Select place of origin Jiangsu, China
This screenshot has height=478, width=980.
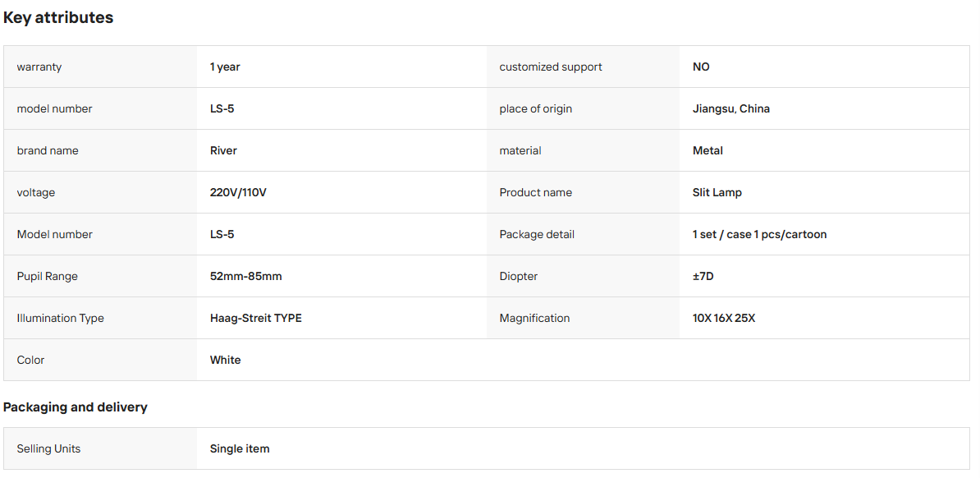click(730, 109)
